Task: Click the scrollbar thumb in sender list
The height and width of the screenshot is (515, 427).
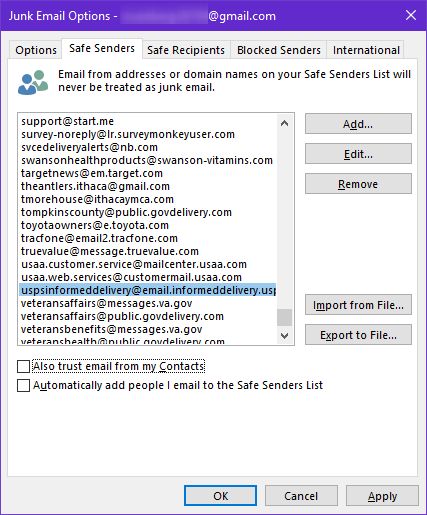Action: [284, 317]
